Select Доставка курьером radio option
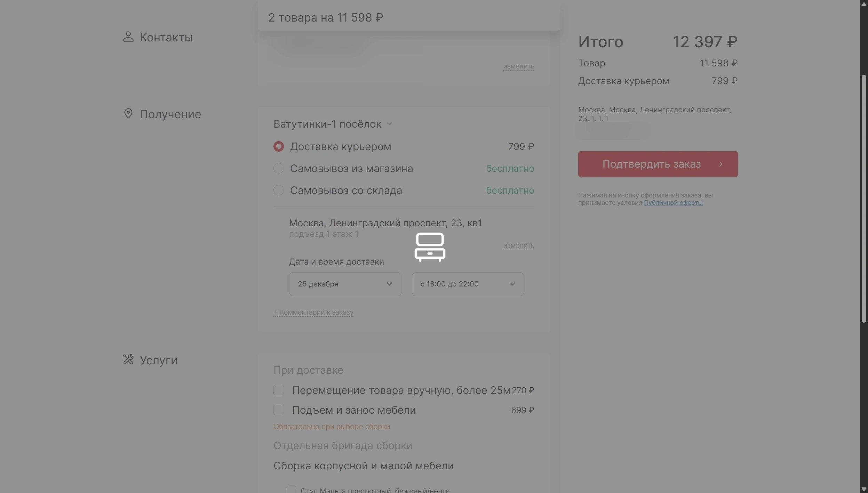 278,146
